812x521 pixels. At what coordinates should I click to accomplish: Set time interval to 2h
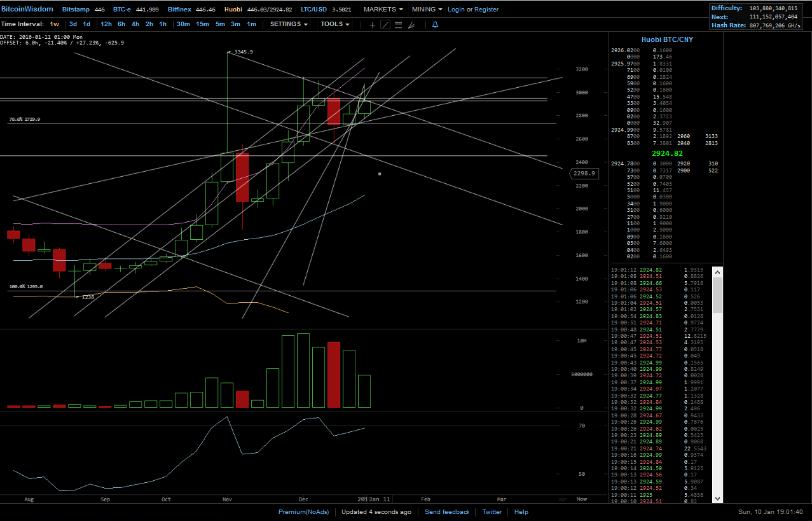click(x=149, y=24)
